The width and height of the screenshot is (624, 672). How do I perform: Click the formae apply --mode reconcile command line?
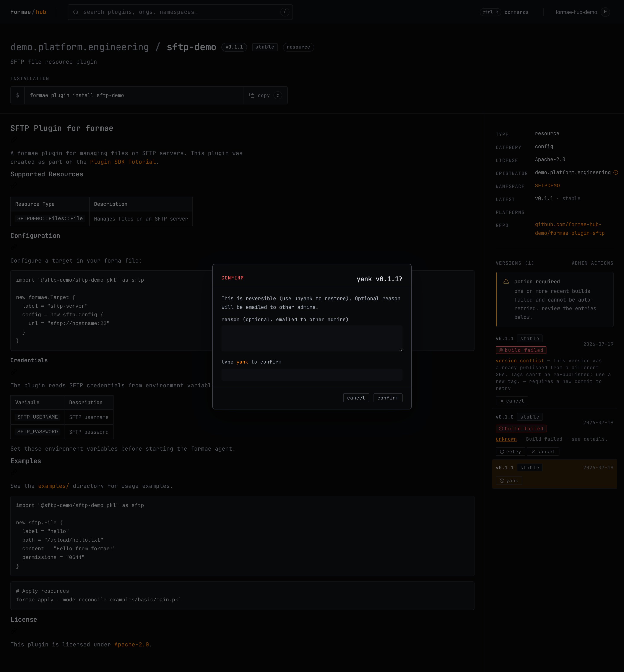[x=99, y=600]
